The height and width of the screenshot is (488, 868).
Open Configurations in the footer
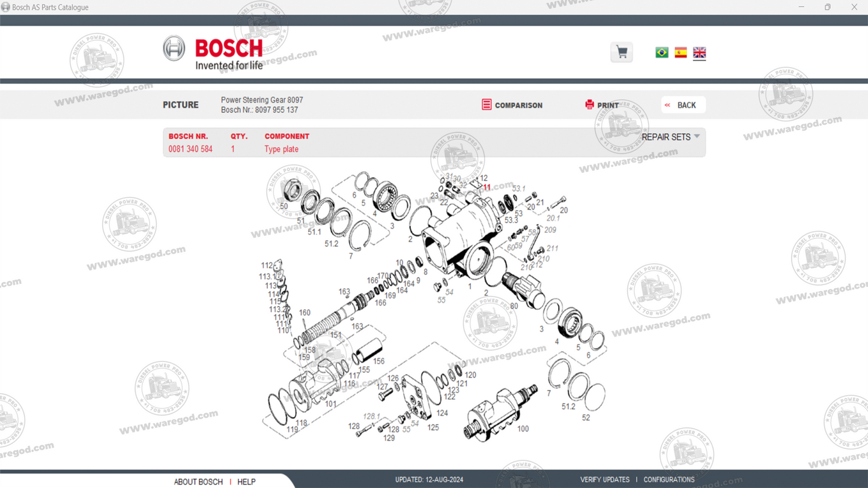(x=669, y=480)
